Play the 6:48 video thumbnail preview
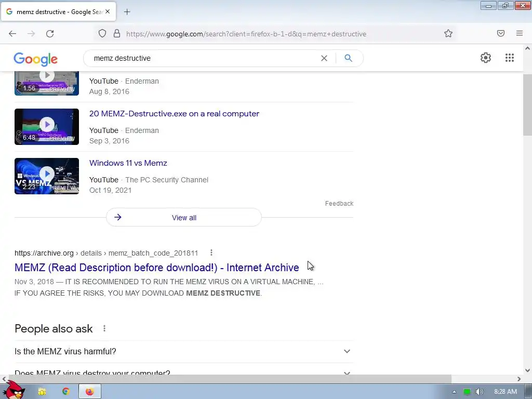Viewport: 532px width, 399px height. coord(47,127)
